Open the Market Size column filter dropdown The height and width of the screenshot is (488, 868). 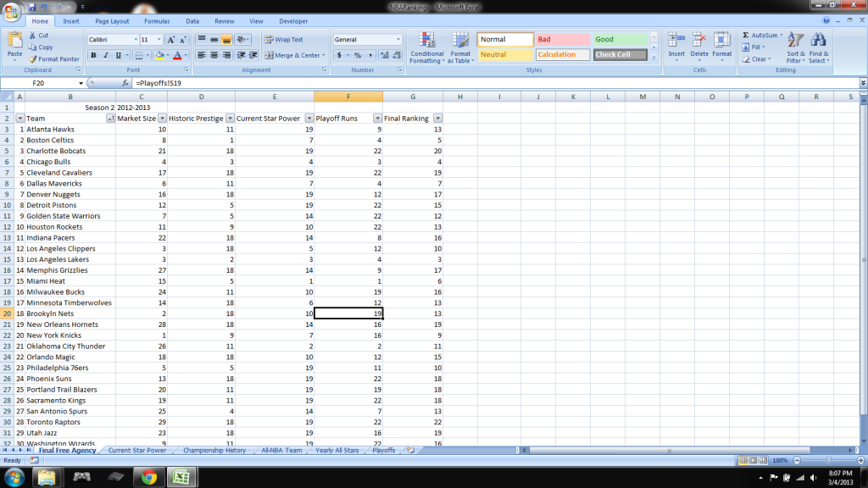[x=160, y=119]
